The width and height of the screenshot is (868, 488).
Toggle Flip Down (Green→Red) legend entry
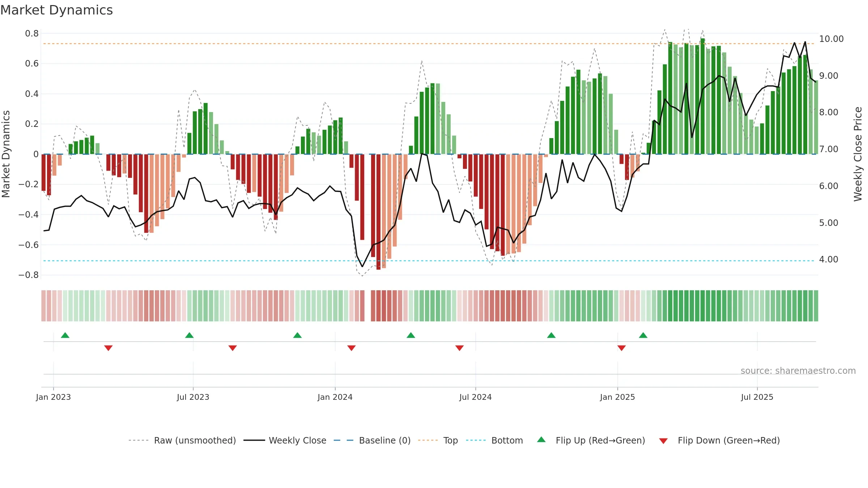coord(719,440)
